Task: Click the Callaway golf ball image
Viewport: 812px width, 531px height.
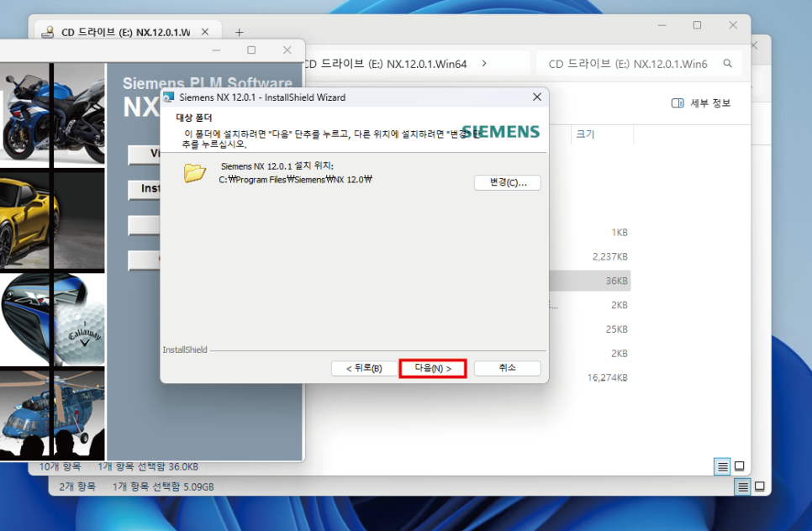Action: [79, 334]
